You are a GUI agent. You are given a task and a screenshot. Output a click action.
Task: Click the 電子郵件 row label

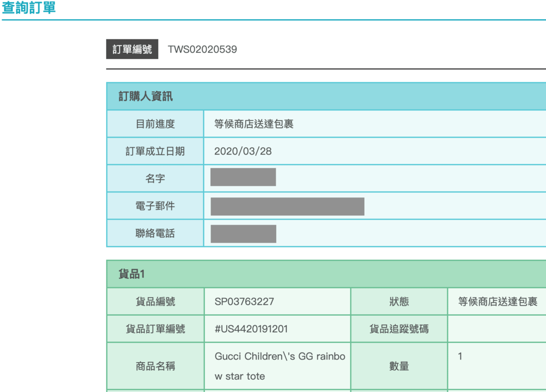pyautogui.click(x=155, y=206)
